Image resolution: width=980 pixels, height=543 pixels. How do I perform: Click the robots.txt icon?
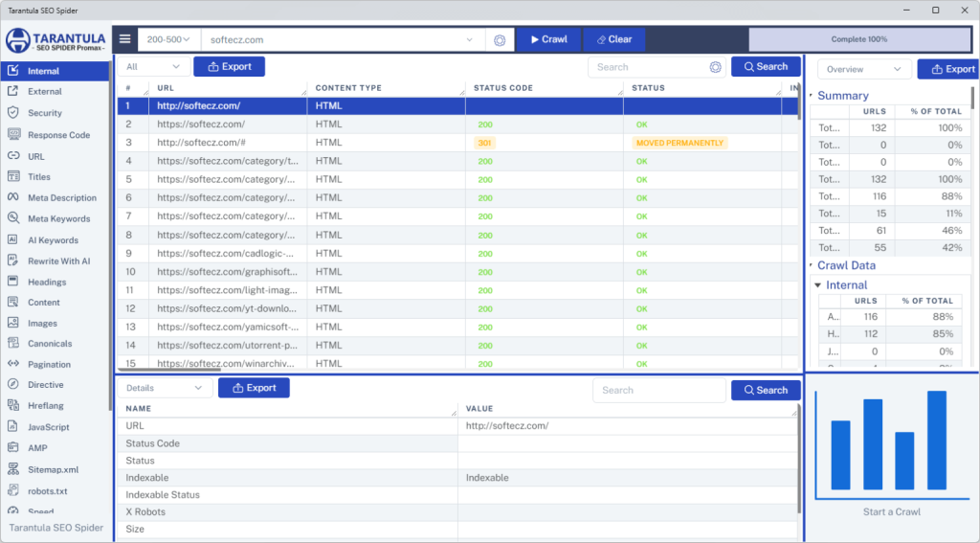point(13,491)
